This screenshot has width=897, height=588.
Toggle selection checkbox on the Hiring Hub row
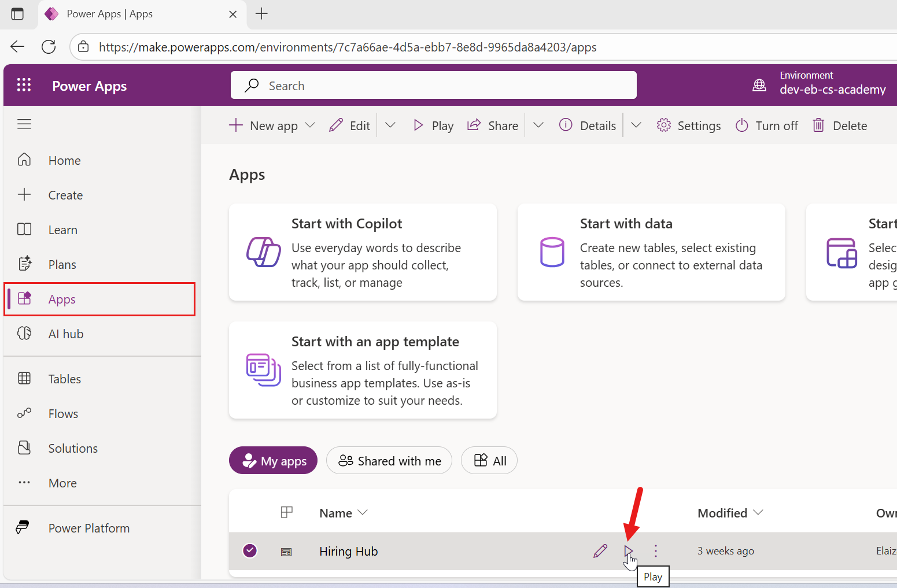tap(249, 551)
